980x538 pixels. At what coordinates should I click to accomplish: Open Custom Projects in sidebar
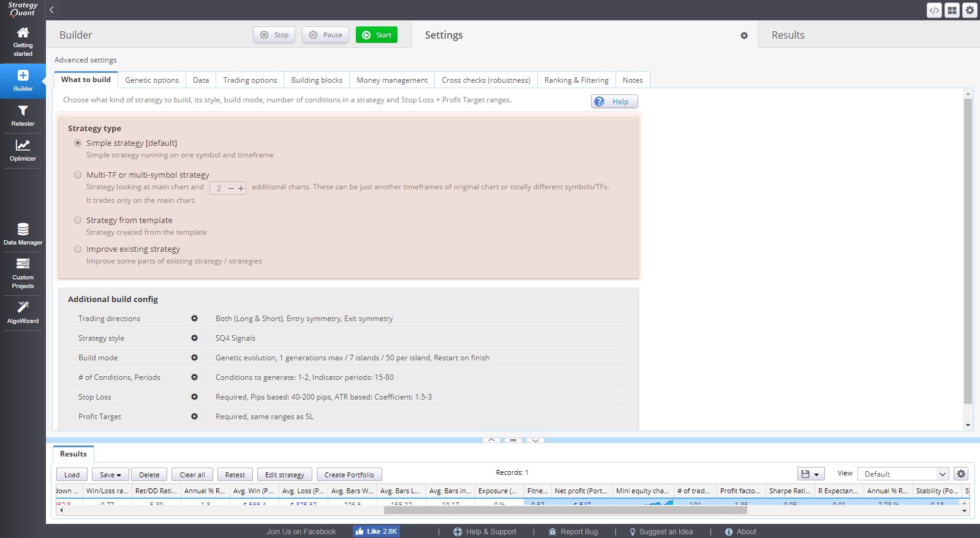coord(23,273)
